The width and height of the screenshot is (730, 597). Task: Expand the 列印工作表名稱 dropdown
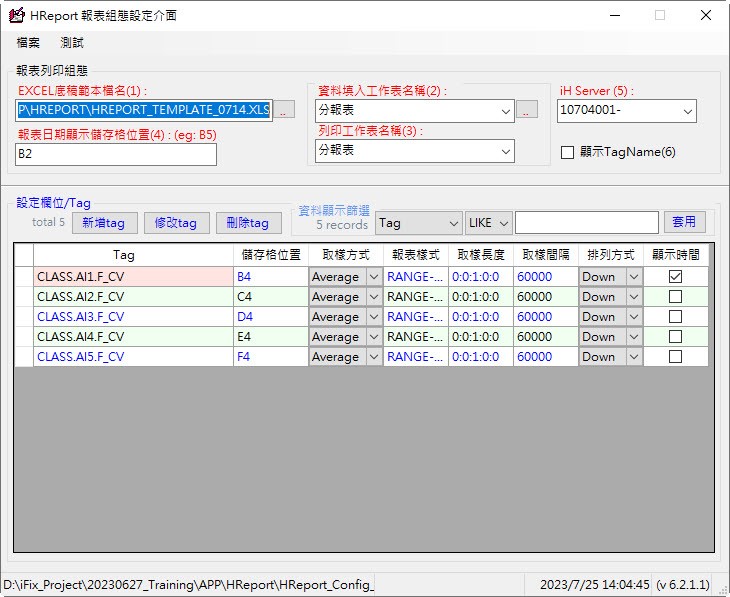(x=505, y=150)
